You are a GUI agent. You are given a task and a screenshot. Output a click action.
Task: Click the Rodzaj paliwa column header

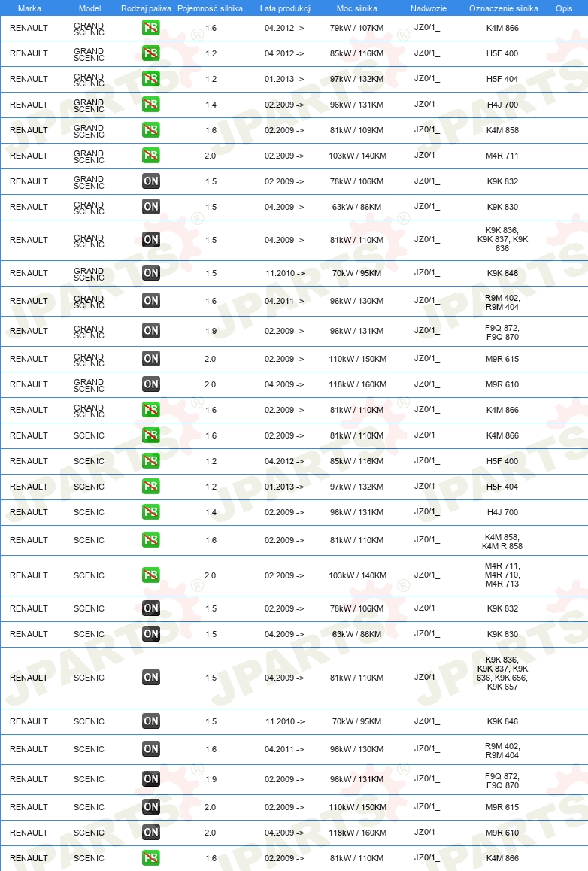(x=146, y=8)
